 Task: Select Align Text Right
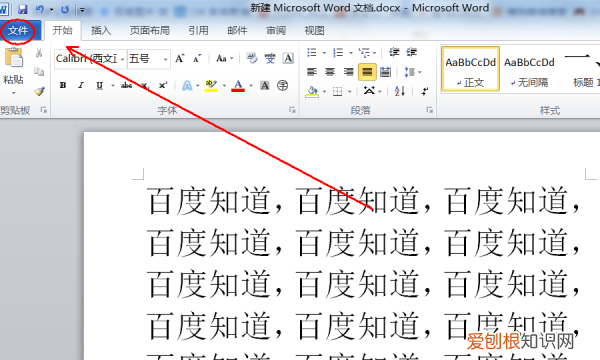tap(348, 72)
